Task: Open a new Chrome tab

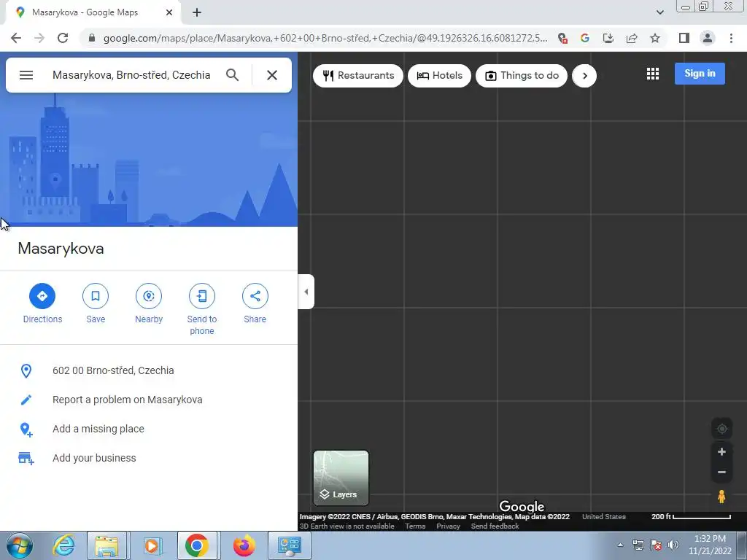Action: (x=197, y=13)
